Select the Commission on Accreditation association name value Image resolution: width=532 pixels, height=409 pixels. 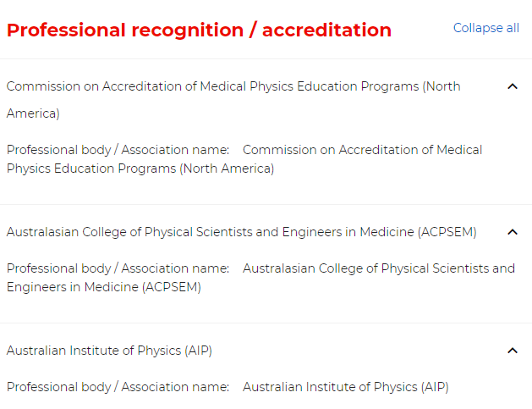(362, 150)
